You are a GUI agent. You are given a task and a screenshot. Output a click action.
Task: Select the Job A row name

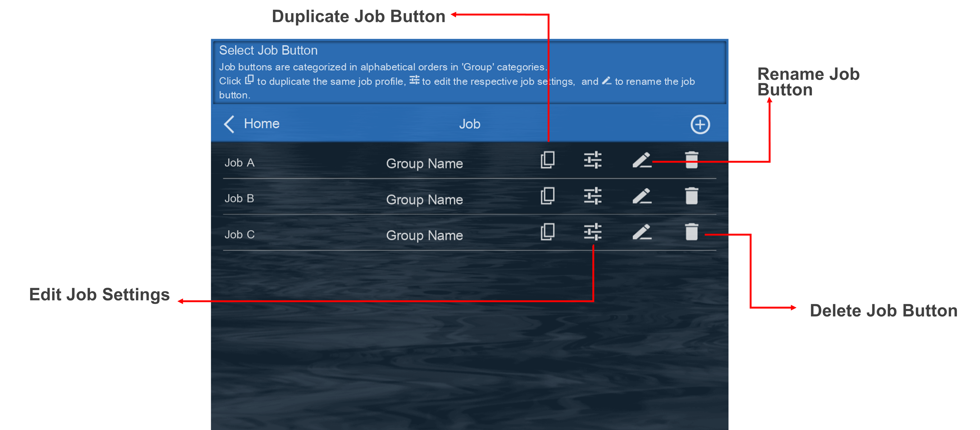[239, 163]
